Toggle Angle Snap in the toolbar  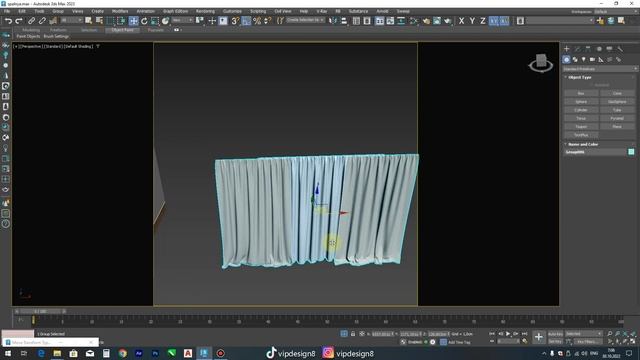point(246,21)
